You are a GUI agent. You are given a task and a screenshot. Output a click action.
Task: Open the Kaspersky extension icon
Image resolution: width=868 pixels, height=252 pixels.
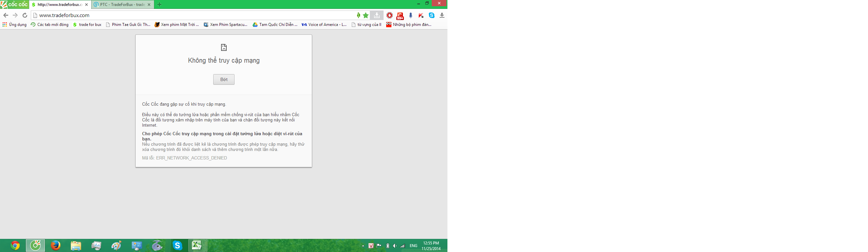tap(421, 15)
